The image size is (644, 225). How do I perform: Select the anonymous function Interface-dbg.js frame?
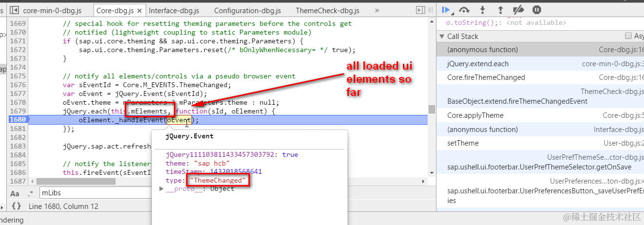coord(540,130)
